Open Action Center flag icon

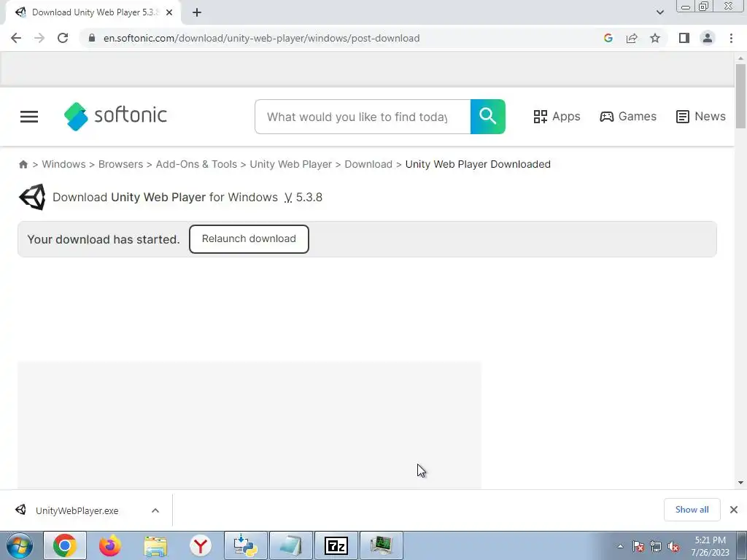pyautogui.click(x=638, y=546)
